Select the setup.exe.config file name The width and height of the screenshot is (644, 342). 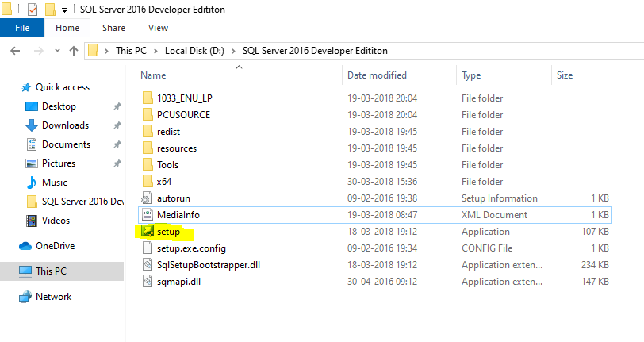click(191, 248)
